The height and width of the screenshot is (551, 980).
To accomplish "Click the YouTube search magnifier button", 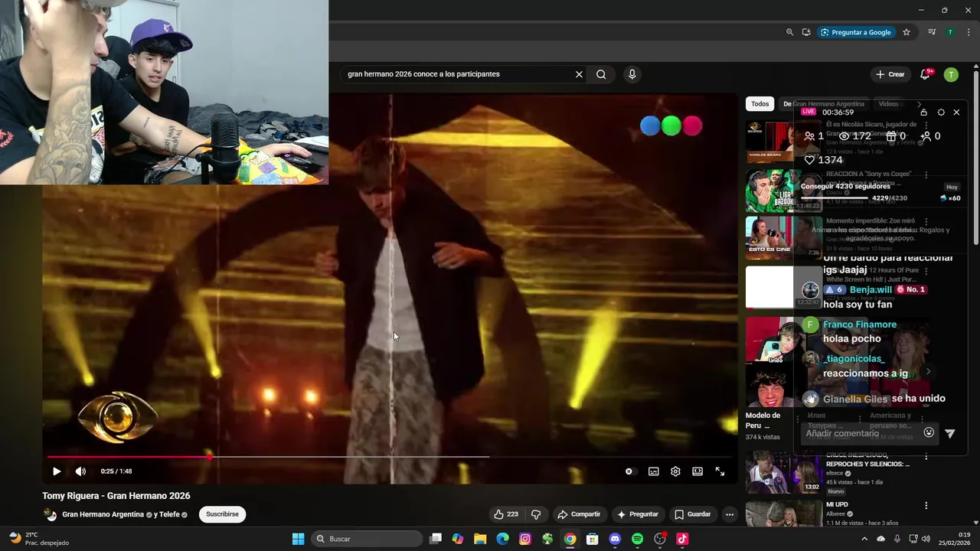I will pos(601,74).
